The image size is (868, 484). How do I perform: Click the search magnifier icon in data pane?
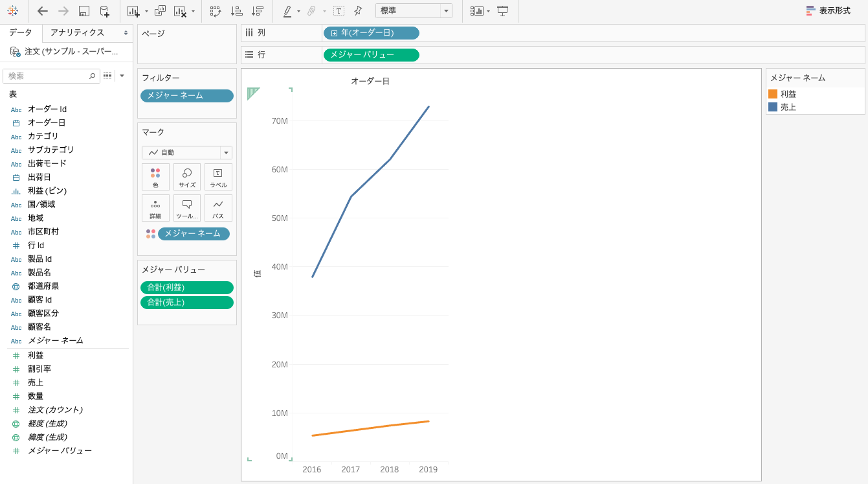click(x=92, y=76)
